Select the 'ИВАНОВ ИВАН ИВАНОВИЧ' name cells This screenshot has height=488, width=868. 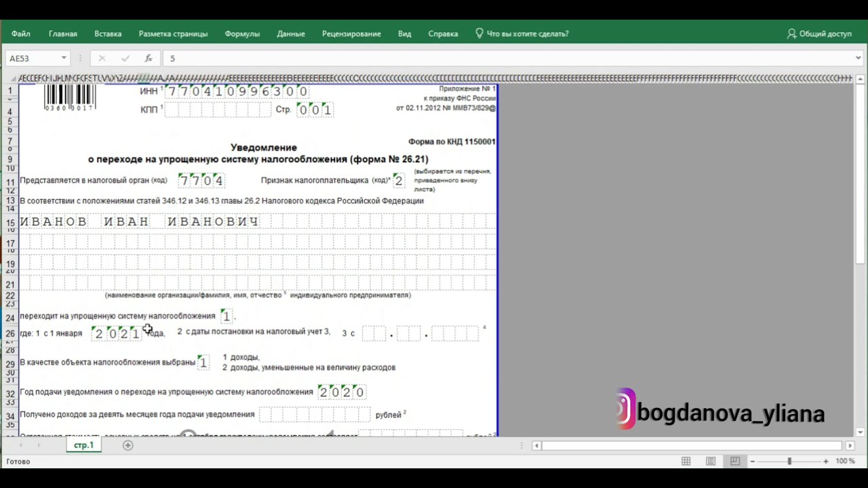tap(140, 222)
